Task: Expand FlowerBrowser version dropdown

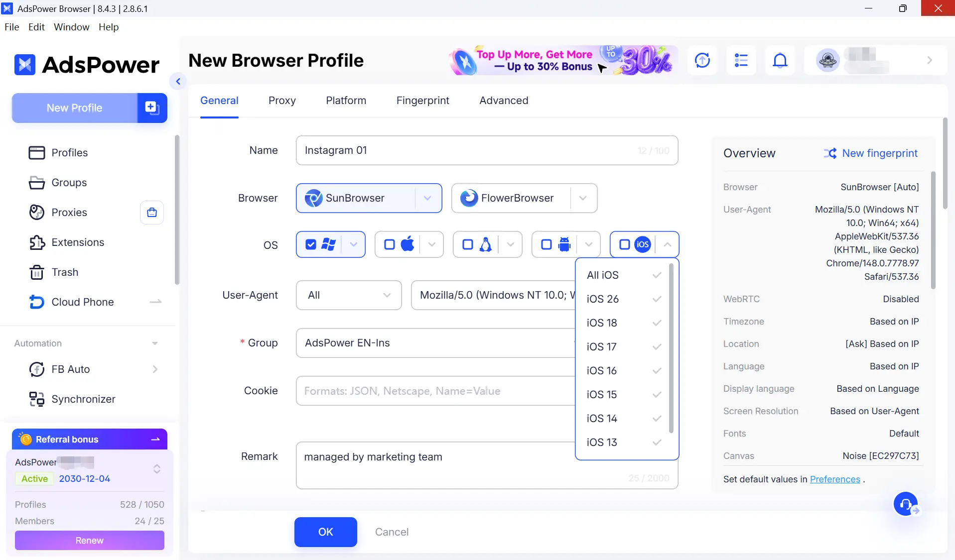Action: pyautogui.click(x=583, y=198)
